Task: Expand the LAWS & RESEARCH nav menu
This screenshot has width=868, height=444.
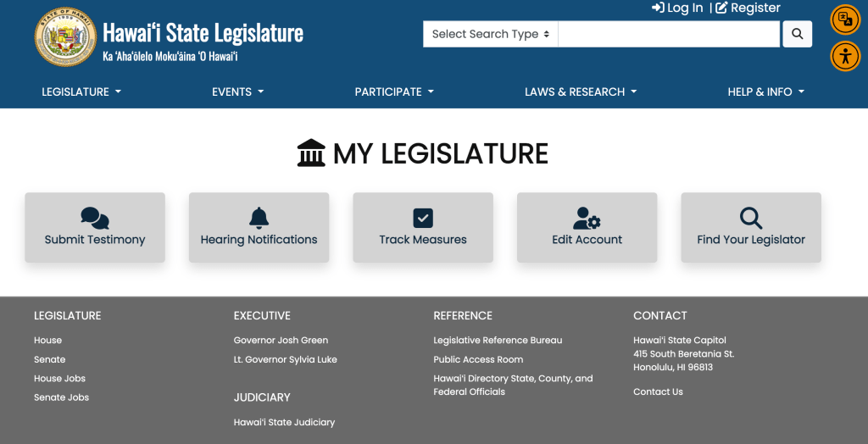Action: pos(581,92)
